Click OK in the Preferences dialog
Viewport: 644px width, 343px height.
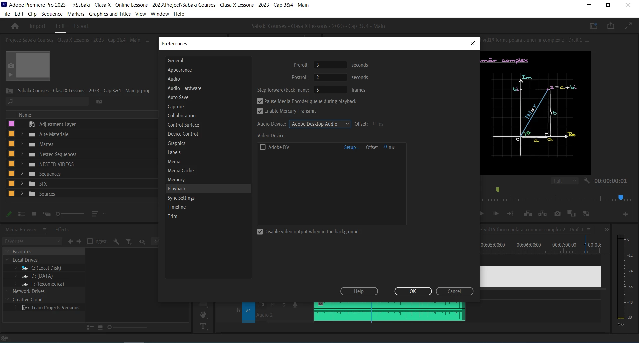[413, 291]
